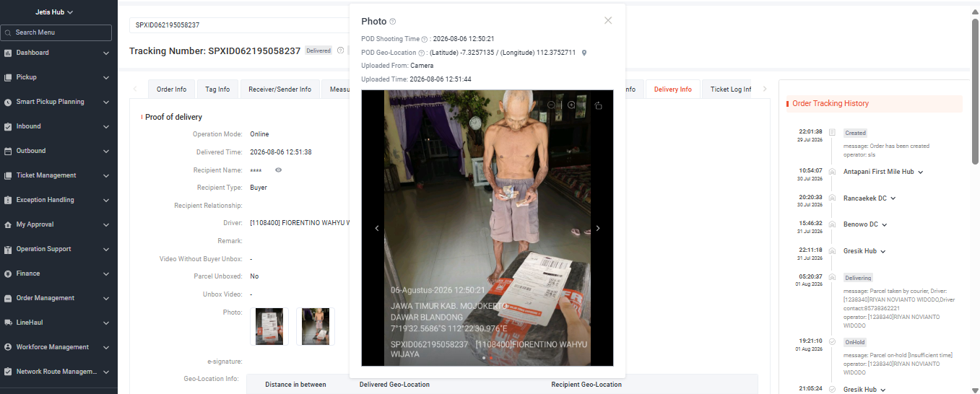The height and width of the screenshot is (394, 980).
Task: Open help icon beside POD Geo-Location
Action: click(x=422, y=53)
